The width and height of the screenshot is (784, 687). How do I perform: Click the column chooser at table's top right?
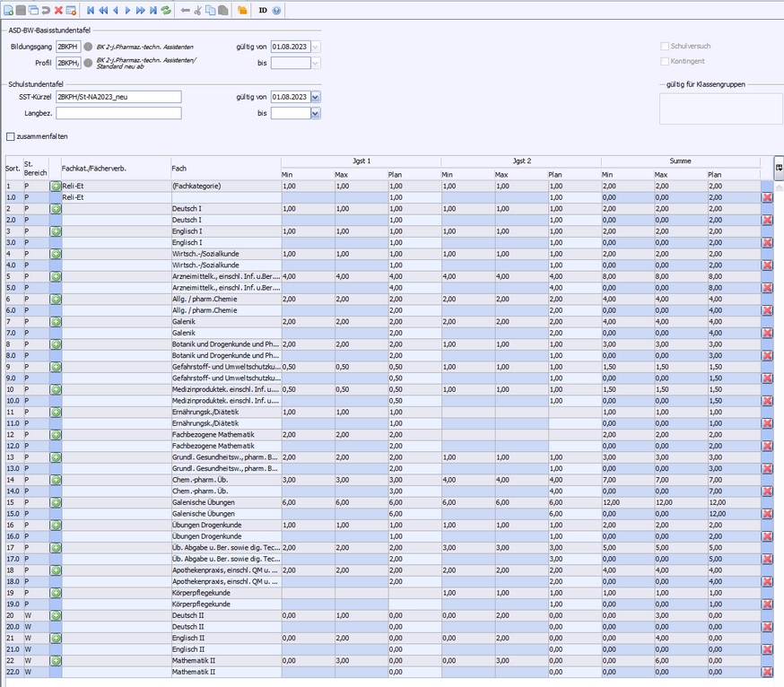point(778,168)
